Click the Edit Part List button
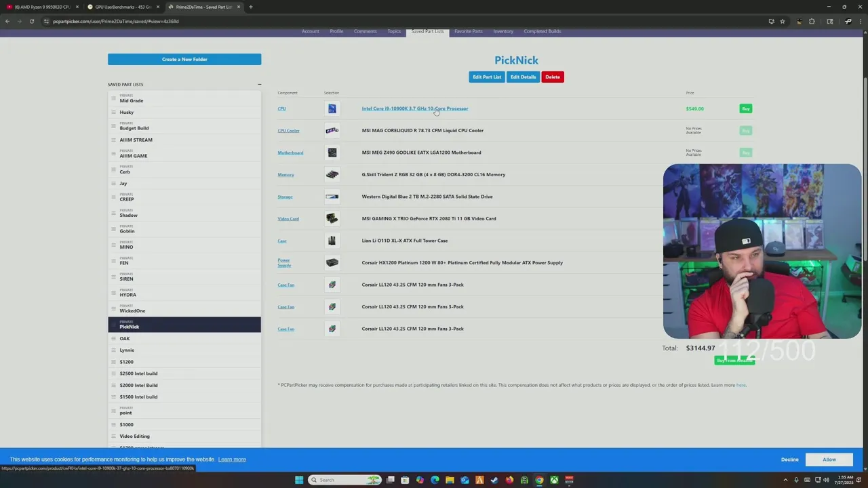Image resolution: width=868 pixels, height=488 pixels. point(487,77)
